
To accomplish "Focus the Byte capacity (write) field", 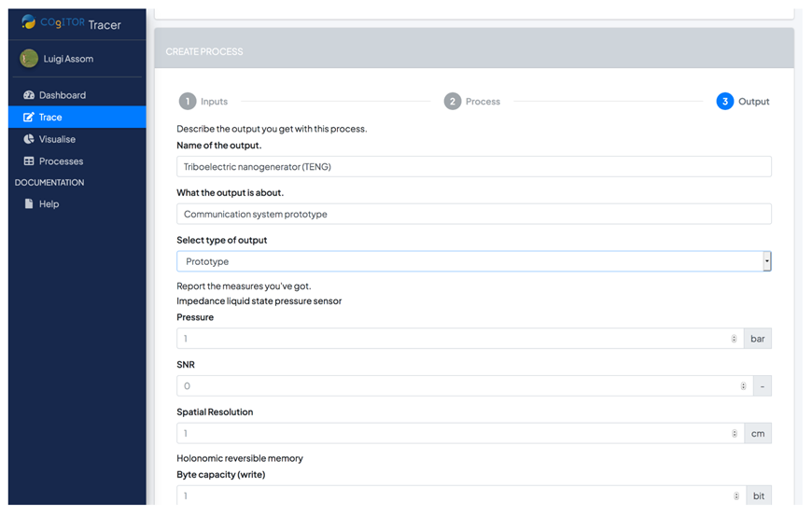I will tap(461, 495).
